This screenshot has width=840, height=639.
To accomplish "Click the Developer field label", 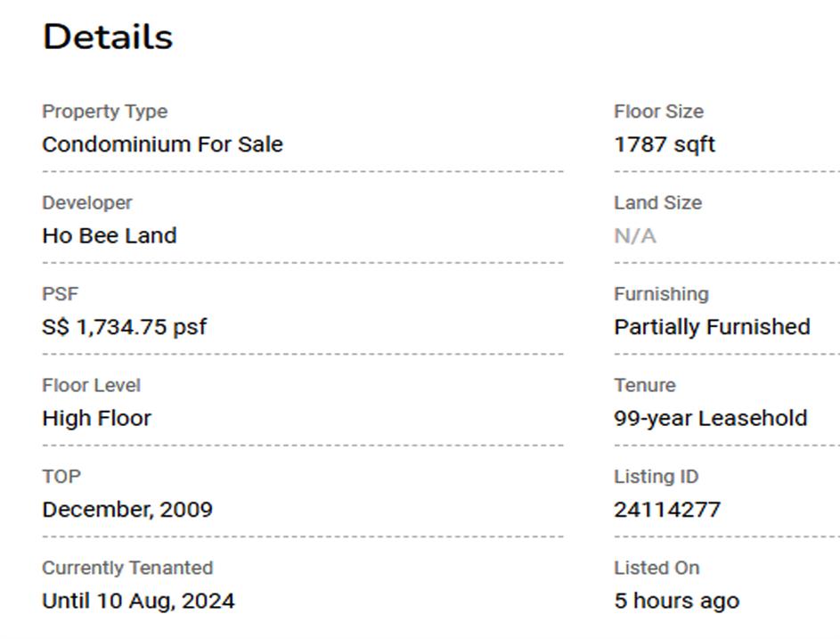I will [x=86, y=203].
